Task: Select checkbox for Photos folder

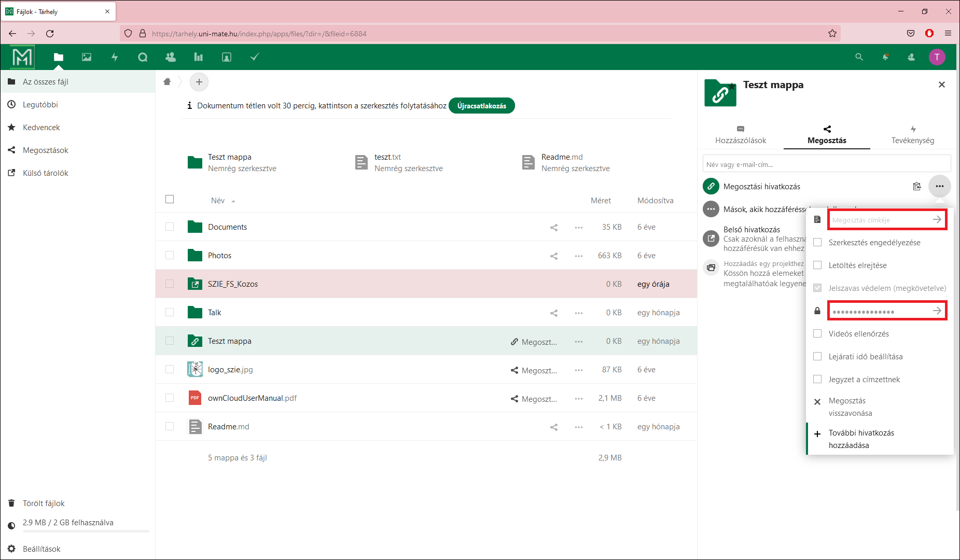Action: (170, 255)
